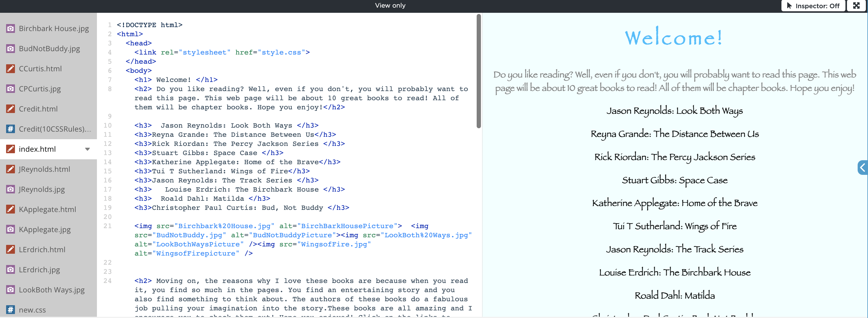The width and height of the screenshot is (868, 318).
Task: Click the new.css hash icon
Action: pos(10,309)
